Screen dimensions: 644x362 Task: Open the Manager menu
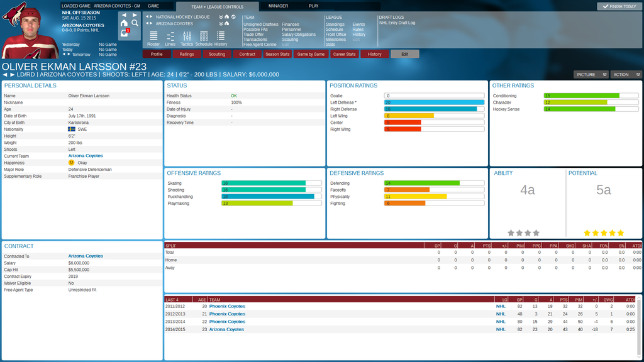pyautogui.click(x=278, y=6)
